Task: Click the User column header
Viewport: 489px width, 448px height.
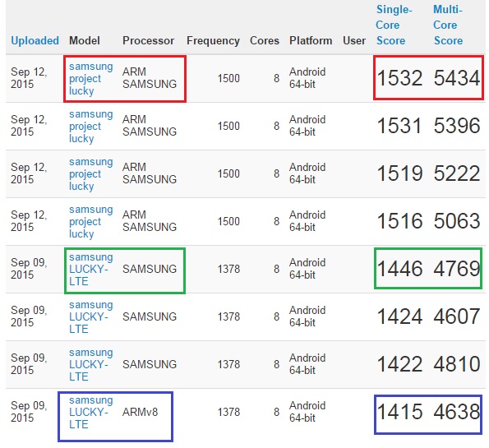Action: [x=354, y=40]
